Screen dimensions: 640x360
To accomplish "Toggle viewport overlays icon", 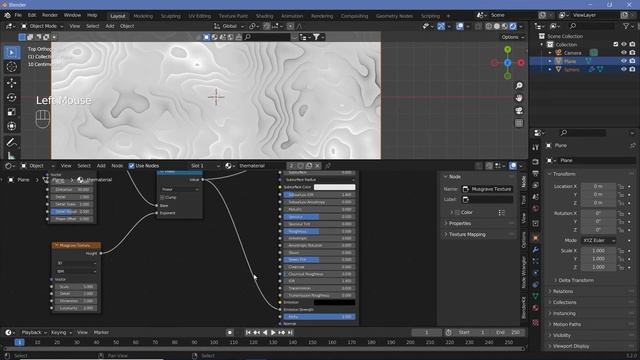I will (x=460, y=26).
